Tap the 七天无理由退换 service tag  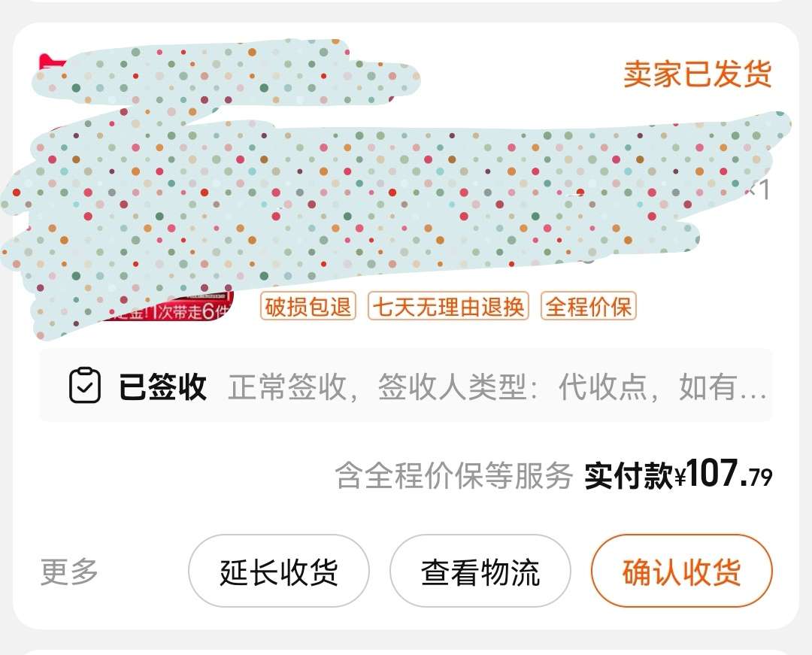coord(448,307)
